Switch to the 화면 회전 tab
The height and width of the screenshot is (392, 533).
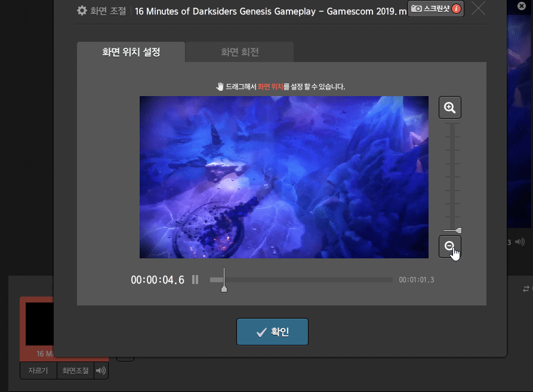point(240,52)
